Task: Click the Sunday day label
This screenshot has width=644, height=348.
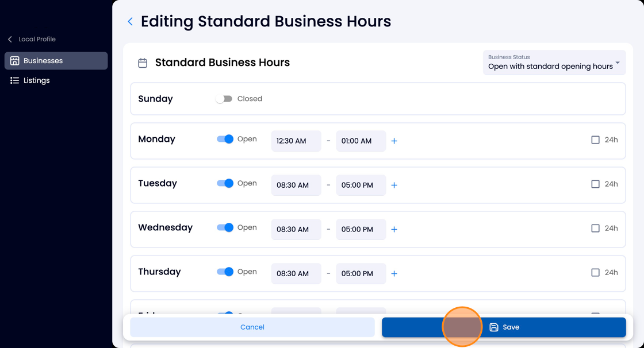Action: pyautogui.click(x=155, y=99)
